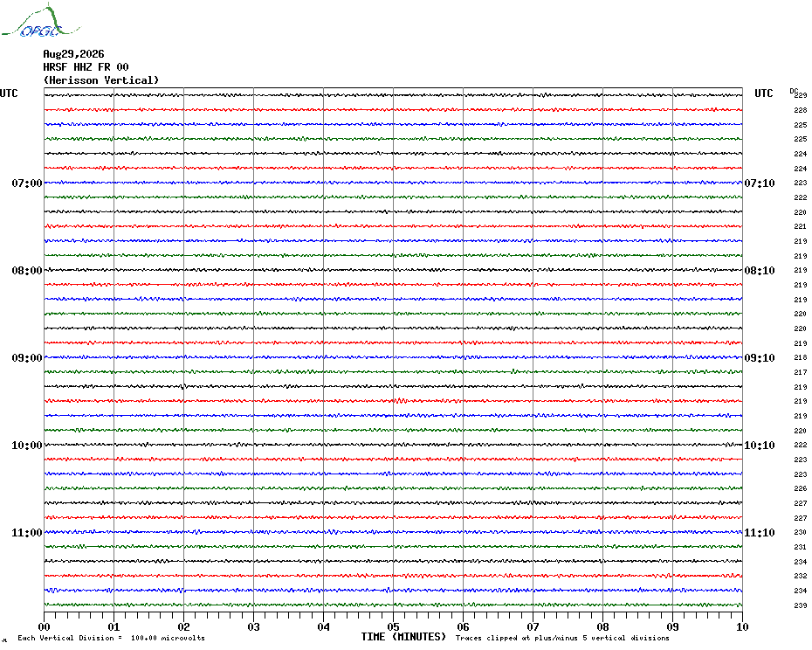Click minute tick label 05
The image size is (812, 650).
click(x=394, y=626)
